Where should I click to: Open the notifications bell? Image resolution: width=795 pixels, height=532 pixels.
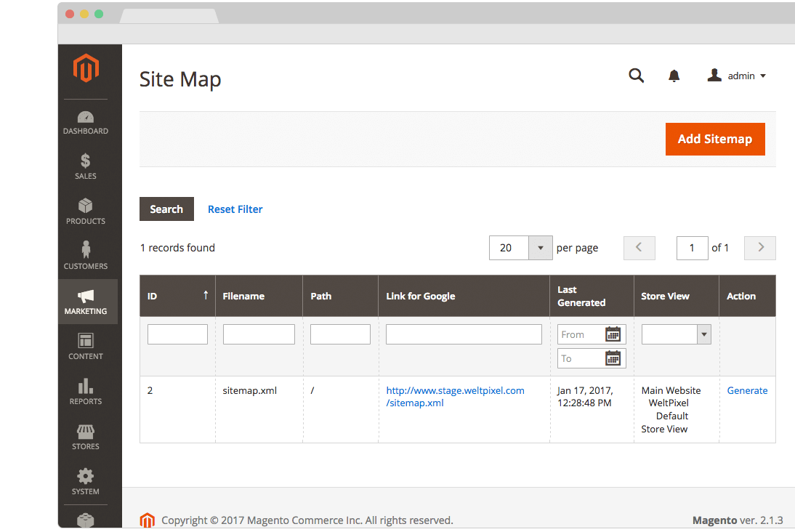674,76
